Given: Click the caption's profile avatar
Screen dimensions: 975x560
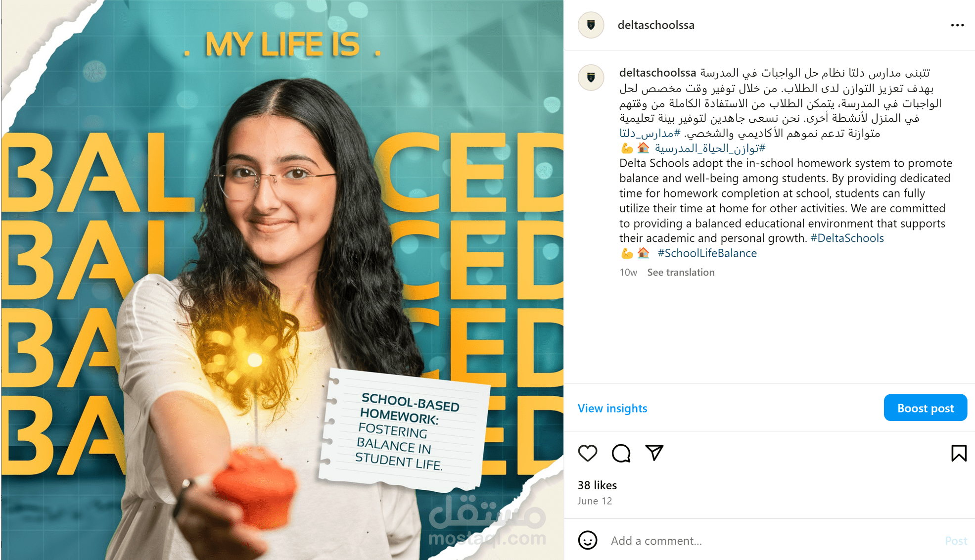Looking at the screenshot, I should tap(591, 77).
